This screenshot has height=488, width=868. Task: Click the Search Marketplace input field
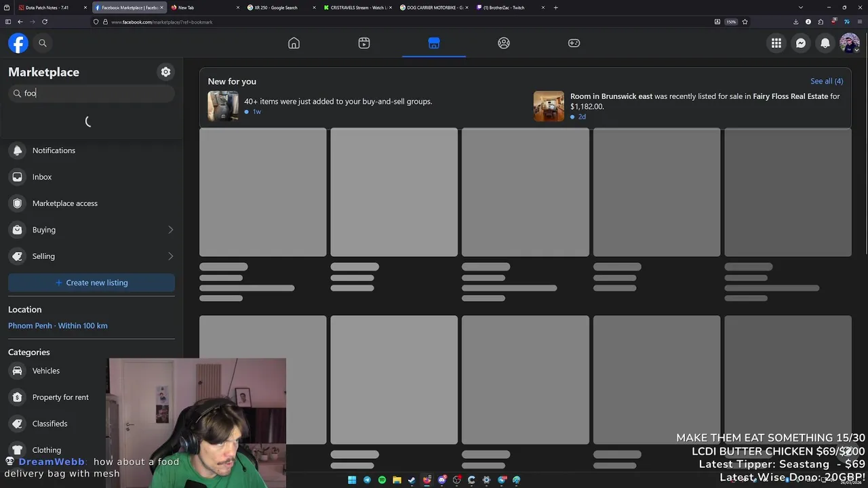pyautogui.click(x=92, y=93)
